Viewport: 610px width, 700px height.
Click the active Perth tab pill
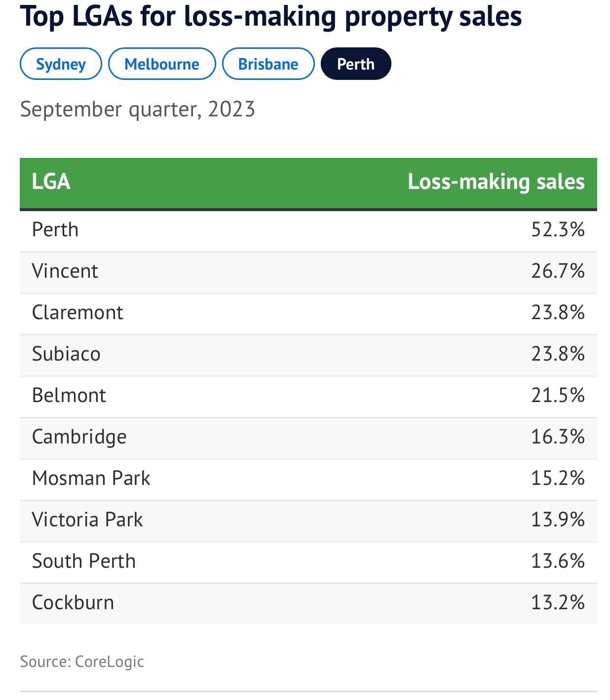[356, 64]
